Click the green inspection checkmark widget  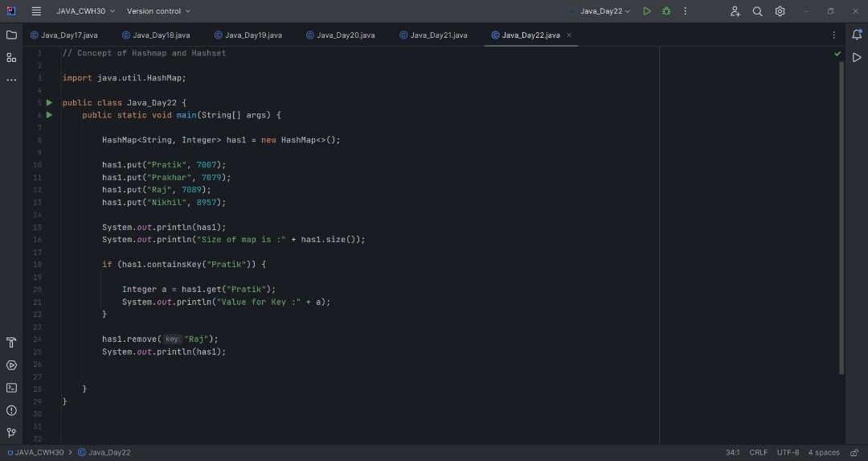(837, 54)
